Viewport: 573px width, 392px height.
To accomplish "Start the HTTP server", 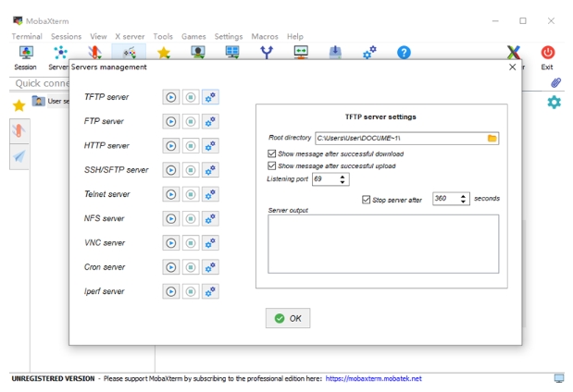I will coord(171,146).
